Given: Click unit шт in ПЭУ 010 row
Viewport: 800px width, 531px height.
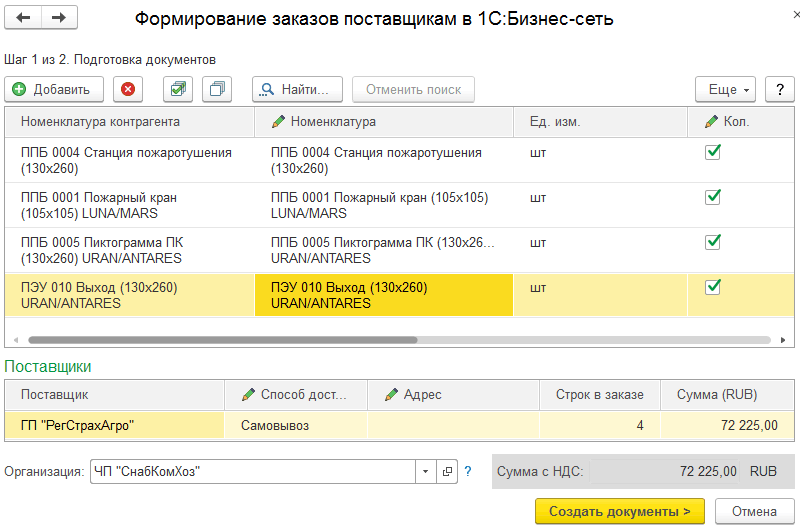Looking at the screenshot, I should coord(538,288).
